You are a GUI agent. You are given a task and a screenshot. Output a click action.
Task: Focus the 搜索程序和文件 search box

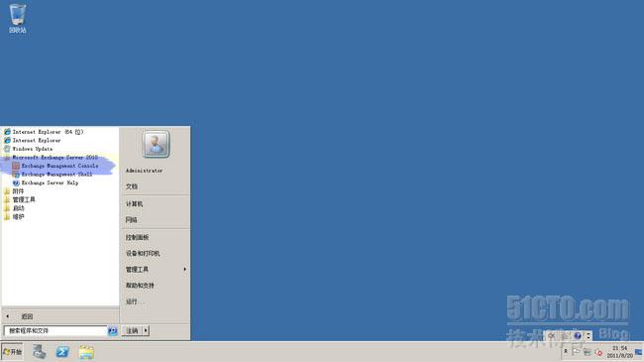click(55, 330)
